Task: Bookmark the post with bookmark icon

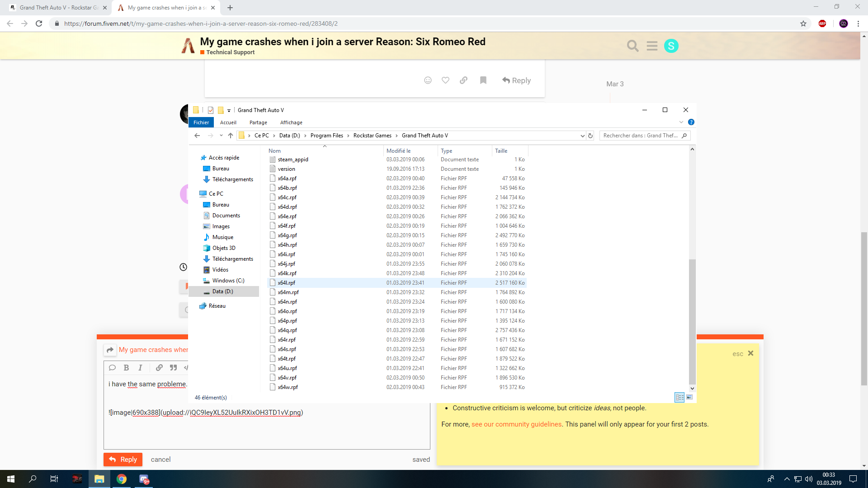Action: coord(483,80)
